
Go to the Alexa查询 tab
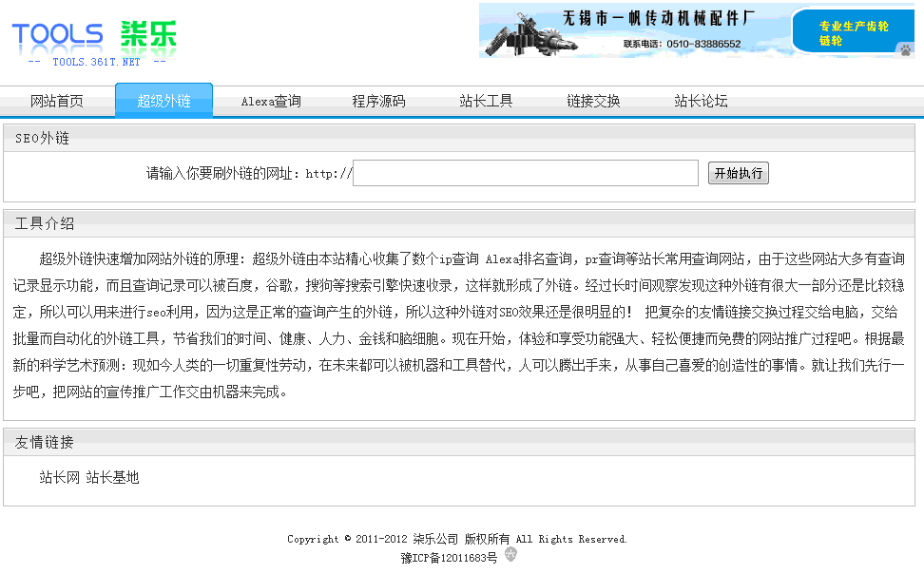tap(271, 101)
